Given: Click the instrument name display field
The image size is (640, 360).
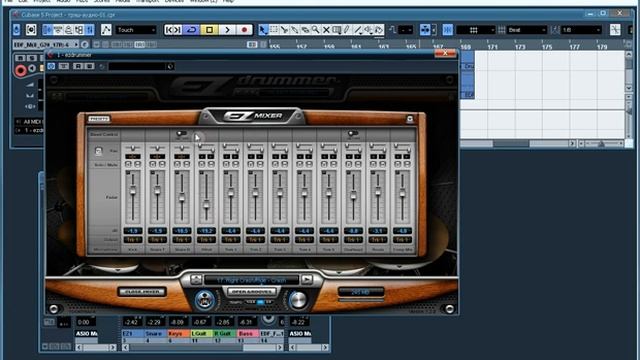Looking at the screenshot, I should click(x=251, y=280).
